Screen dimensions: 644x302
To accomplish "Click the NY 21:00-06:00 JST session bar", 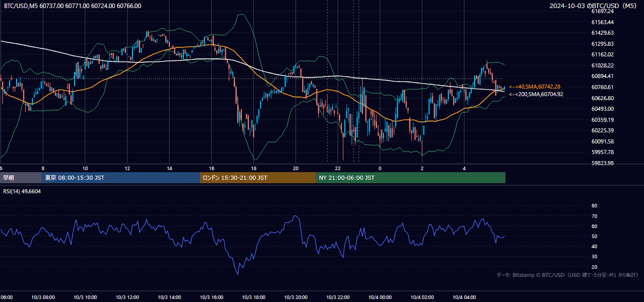I will click(x=411, y=178).
